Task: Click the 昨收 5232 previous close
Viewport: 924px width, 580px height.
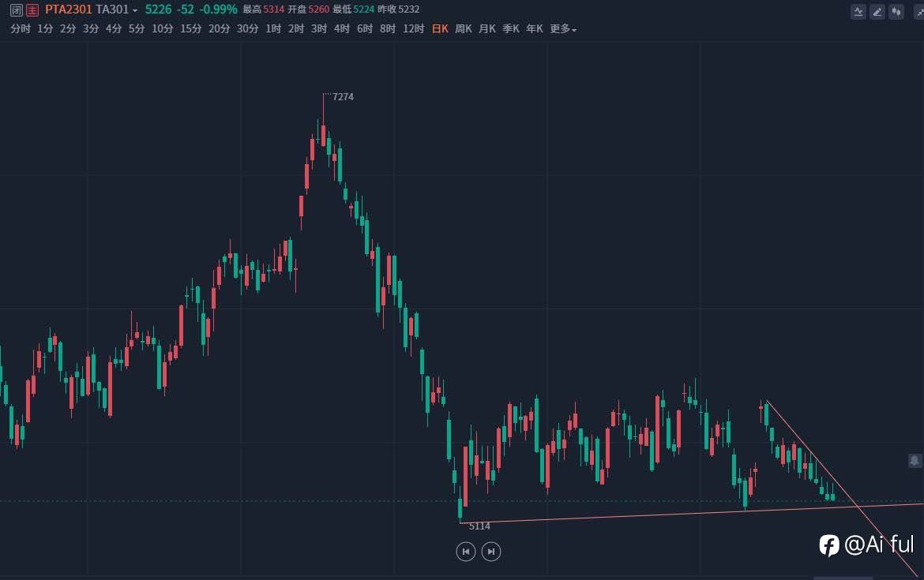Action: pyautogui.click(x=398, y=9)
